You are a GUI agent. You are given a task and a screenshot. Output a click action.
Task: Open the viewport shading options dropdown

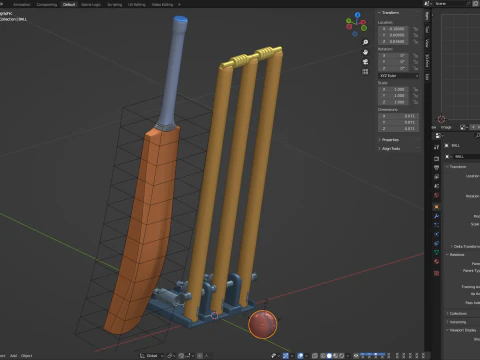347,356
